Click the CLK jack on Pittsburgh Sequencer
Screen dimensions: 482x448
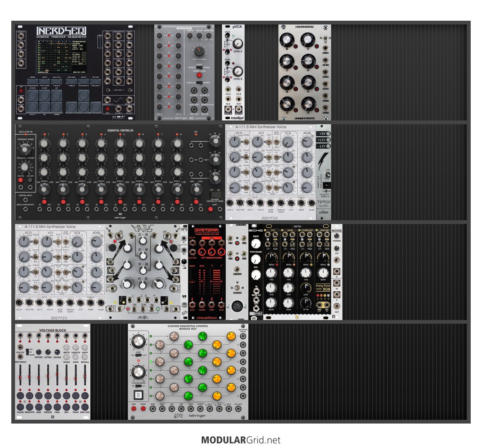(325, 48)
